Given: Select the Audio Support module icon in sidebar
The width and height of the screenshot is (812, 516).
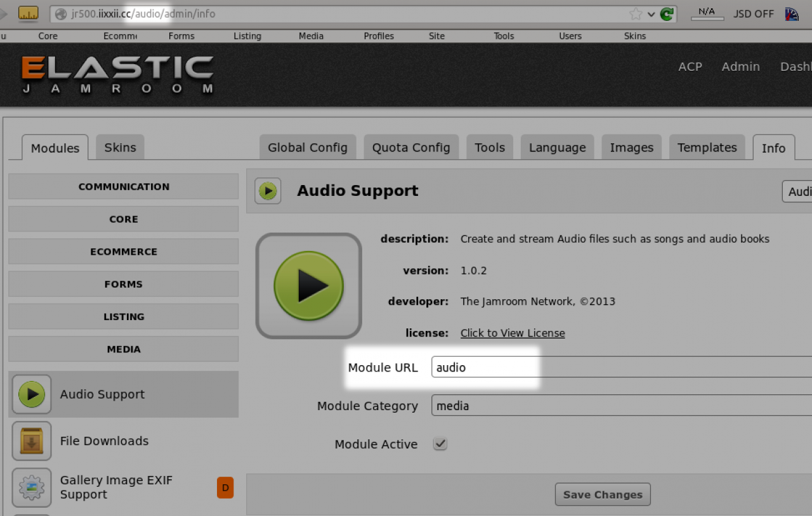Looking at the screenshot, I should [x=32, y=394].
